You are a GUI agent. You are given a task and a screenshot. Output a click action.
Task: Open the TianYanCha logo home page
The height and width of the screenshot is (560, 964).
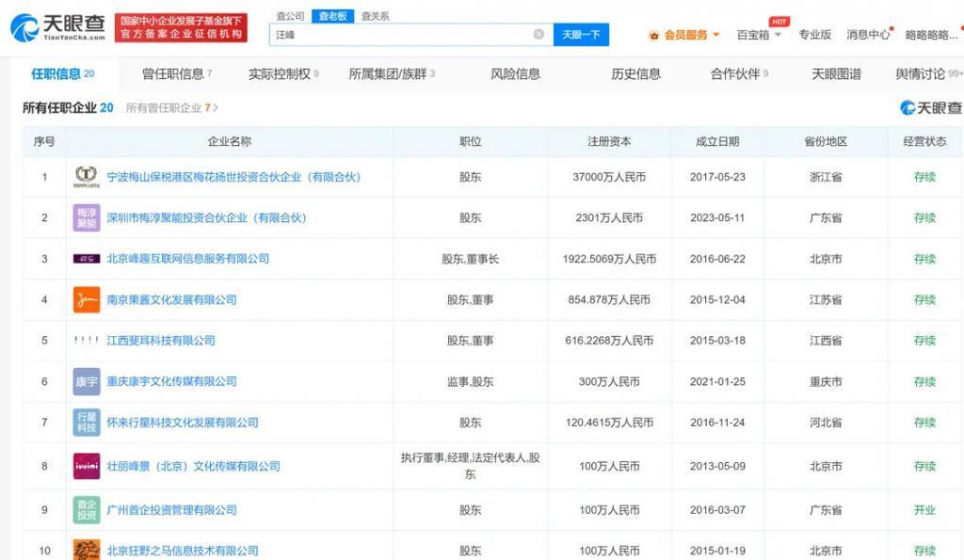tap(57, 27)
